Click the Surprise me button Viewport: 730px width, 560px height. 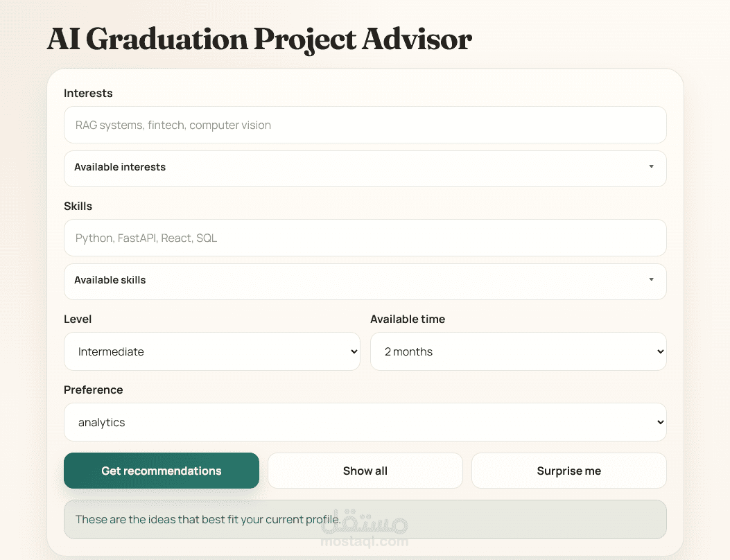point(569,471)
